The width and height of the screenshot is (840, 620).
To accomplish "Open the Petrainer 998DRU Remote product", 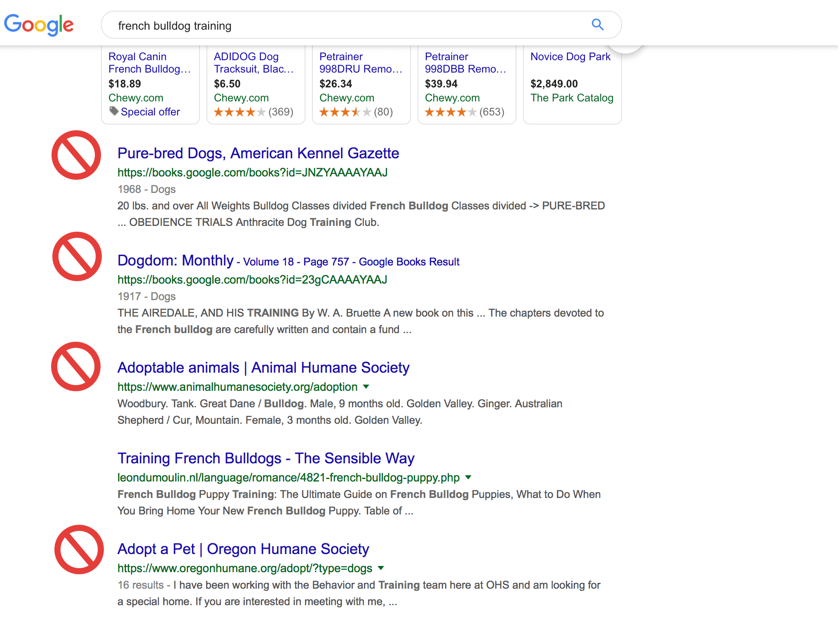I will tap(361, 63).
